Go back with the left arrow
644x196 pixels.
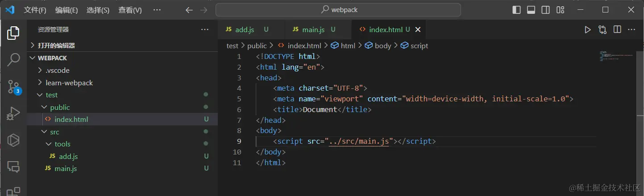189,10
